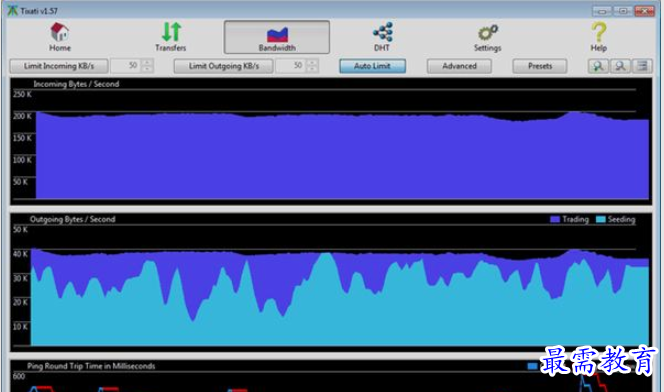
Task: Click the 40 K outgoing axis label
Action: [x=20, y=254]
